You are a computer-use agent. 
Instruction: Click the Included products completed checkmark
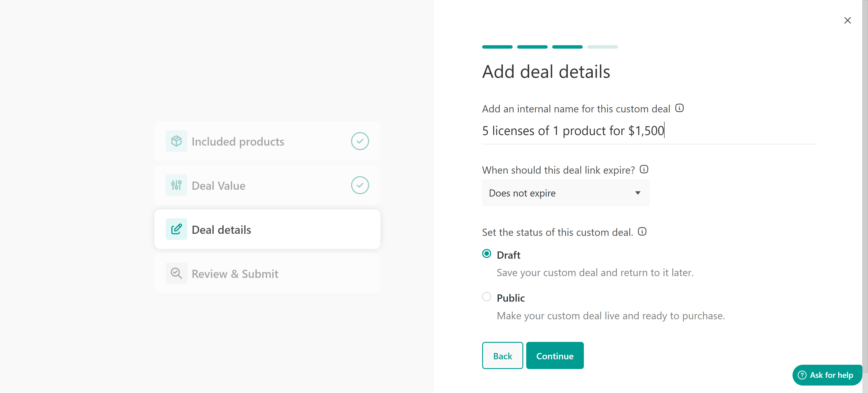(360, 141)
